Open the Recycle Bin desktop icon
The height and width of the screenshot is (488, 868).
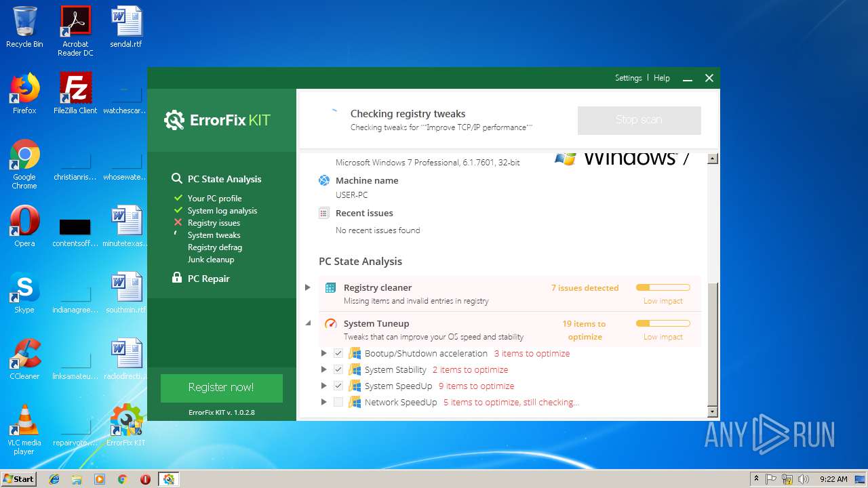click(x=24, y=27)
